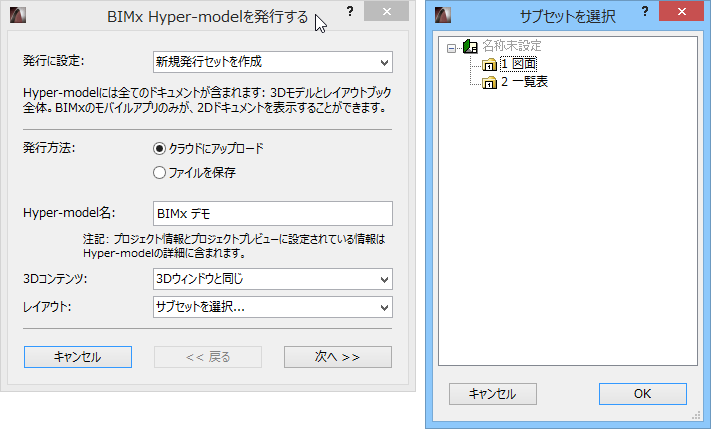This screenshot has height=433, width=711.
Task: Click ArchiCAD icon in BIMx publish dialog title
Action: pyautogui.click(x=18, y=15)
